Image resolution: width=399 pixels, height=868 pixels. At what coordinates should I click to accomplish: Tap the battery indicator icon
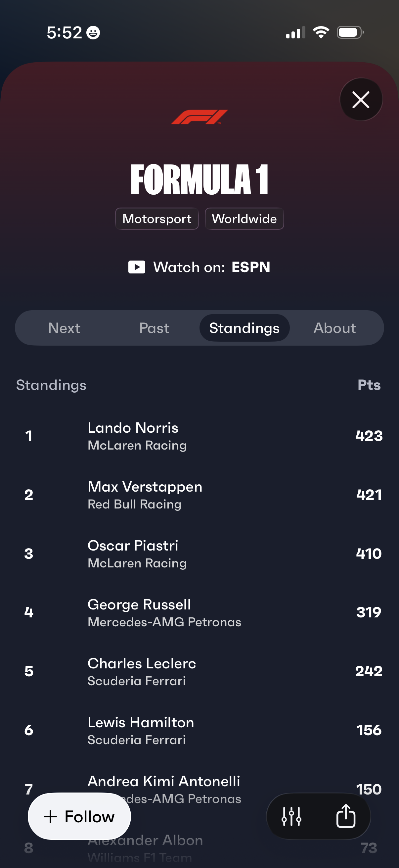tap(350, 33)
